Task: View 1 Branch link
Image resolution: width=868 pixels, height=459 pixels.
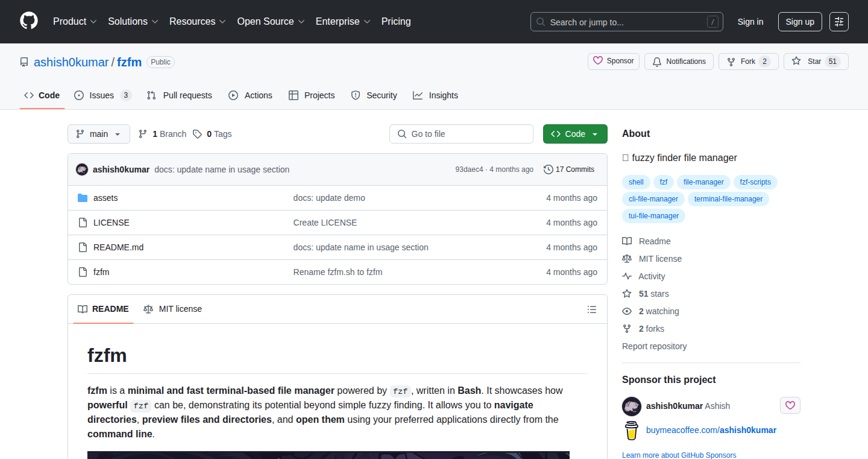Action: 162,134
